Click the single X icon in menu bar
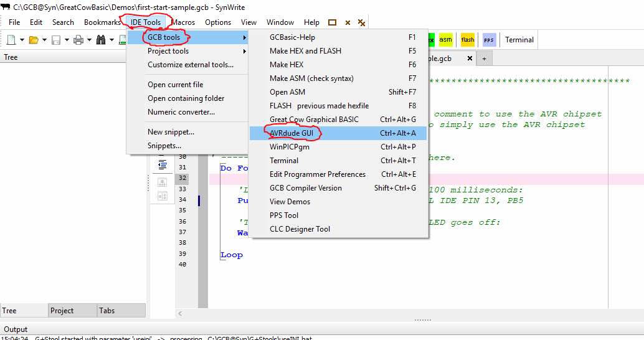Screen dimensions: 644x340 click(x=348, y=22)
